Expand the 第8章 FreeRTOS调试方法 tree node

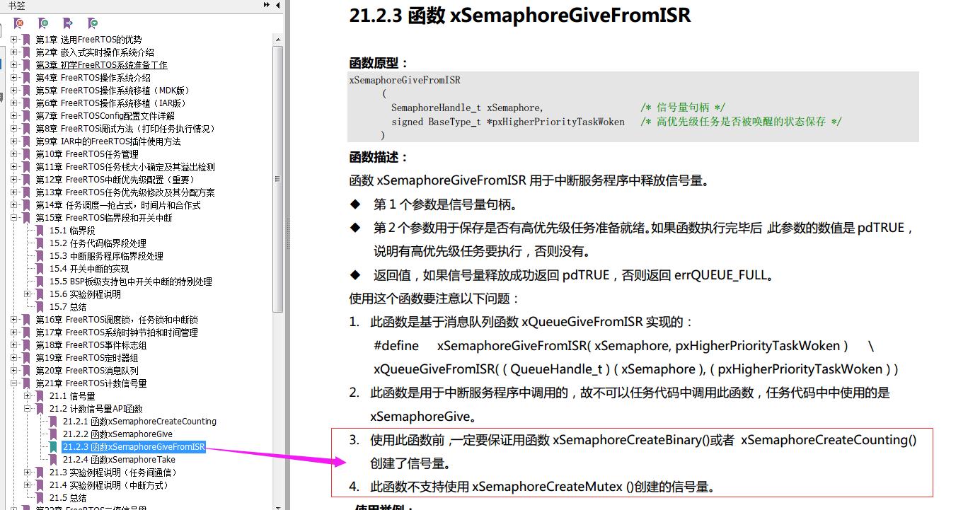click(x=14, y=129)
